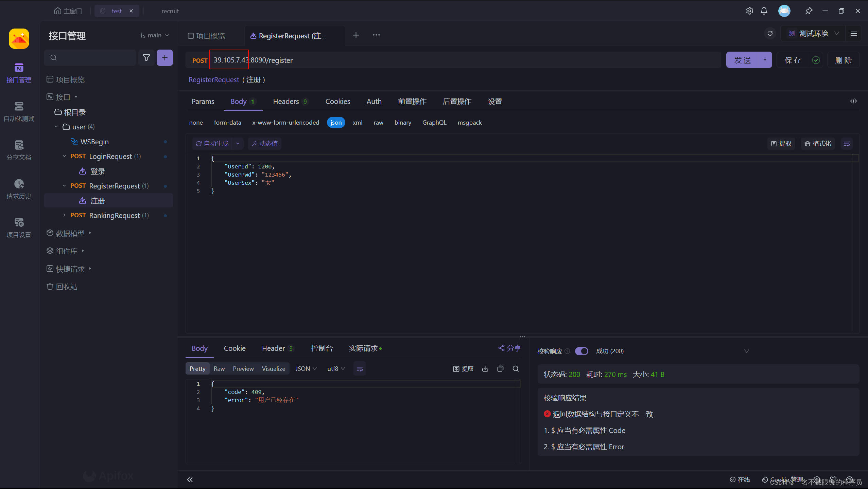Select the WSBegin tree item
The height and width of the screenshot is (489, 868).
[x=94, y=142]
